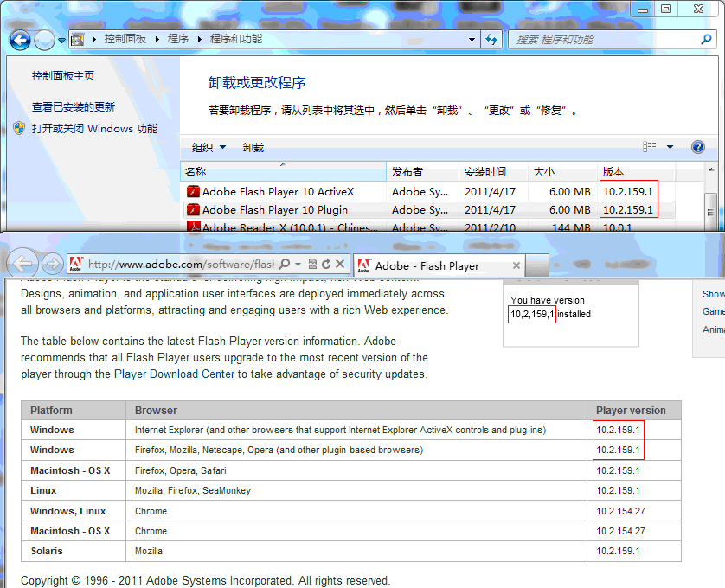Screen dimensions: 725x588
Task: Click the 查看已安装的更新 link
Action: 74,107
